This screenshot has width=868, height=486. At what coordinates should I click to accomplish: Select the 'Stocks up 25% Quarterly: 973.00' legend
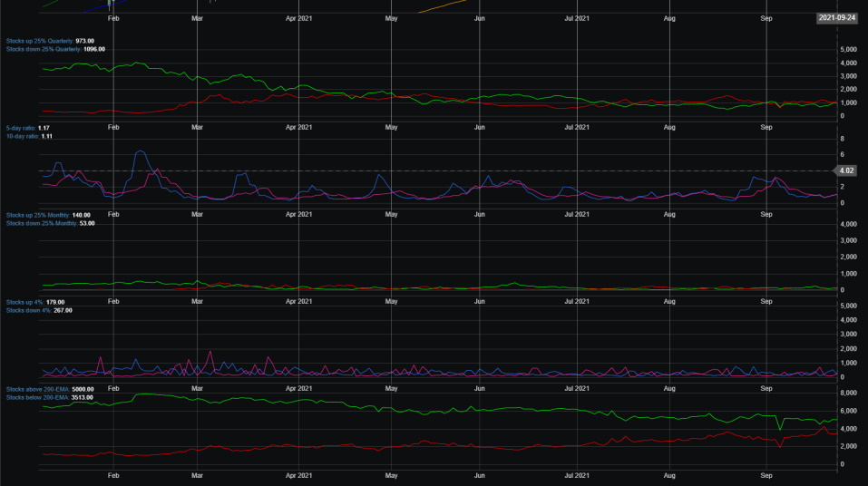[50, 41]
